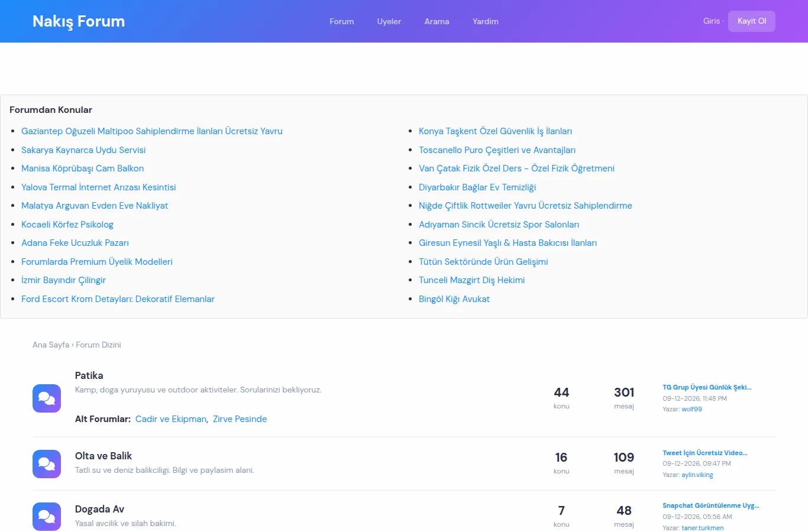Click the Olta ve Balik forum icon

(x=47, y=464)
